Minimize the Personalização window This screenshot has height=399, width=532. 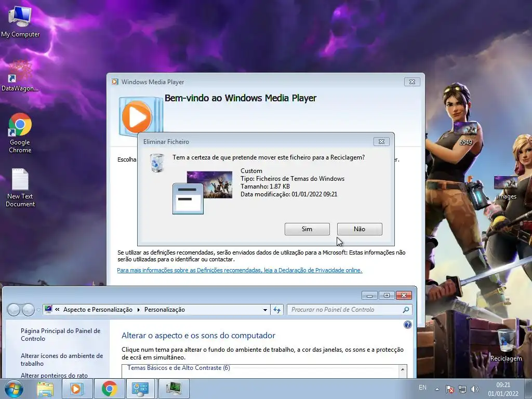pyautogui.click(x=369, y=296)
